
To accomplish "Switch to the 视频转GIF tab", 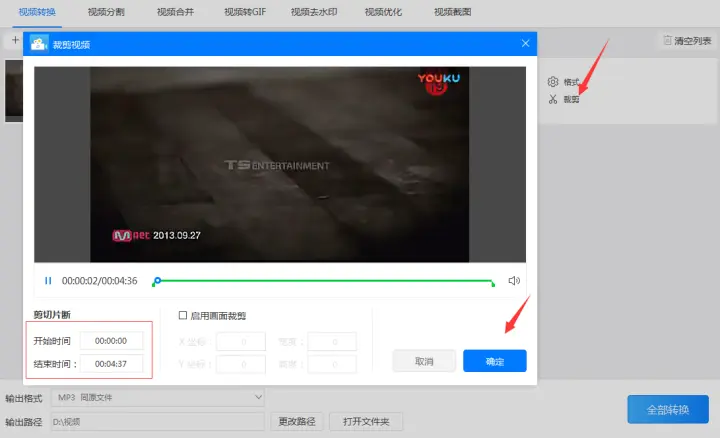I will tap(245, 12).
